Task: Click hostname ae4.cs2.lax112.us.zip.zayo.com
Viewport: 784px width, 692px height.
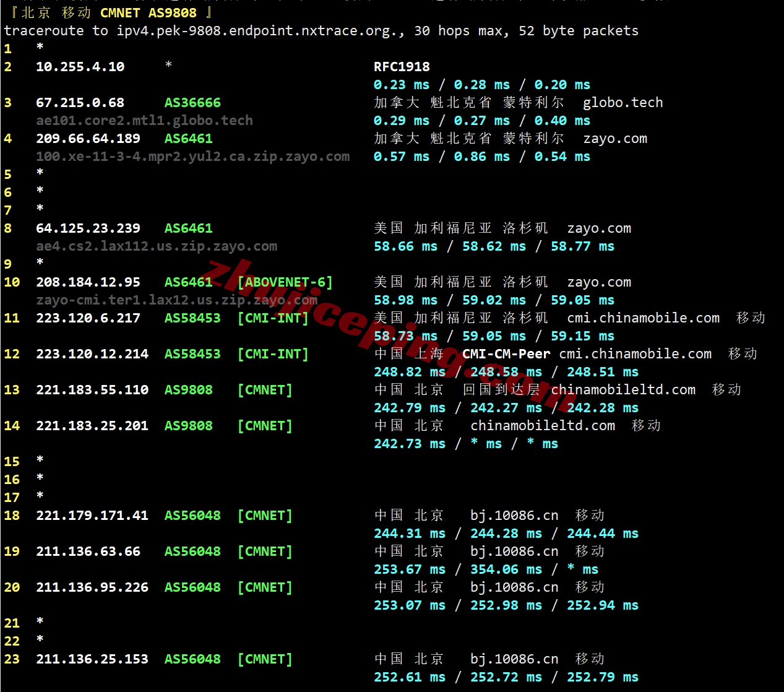Action: (x=157, y=246)
